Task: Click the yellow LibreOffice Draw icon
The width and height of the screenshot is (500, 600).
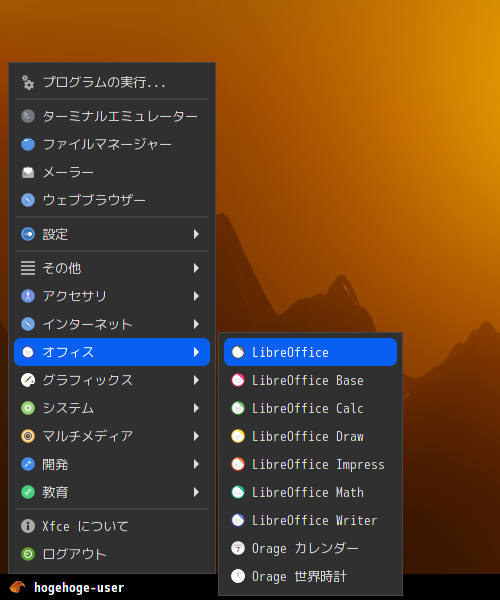Action: tap(238, 436)
